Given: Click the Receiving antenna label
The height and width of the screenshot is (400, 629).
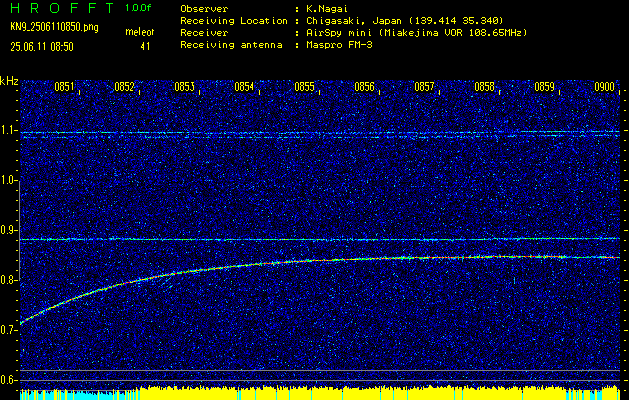Looking at the screenshot, I should pyautogui.click(x=231, y=45).
